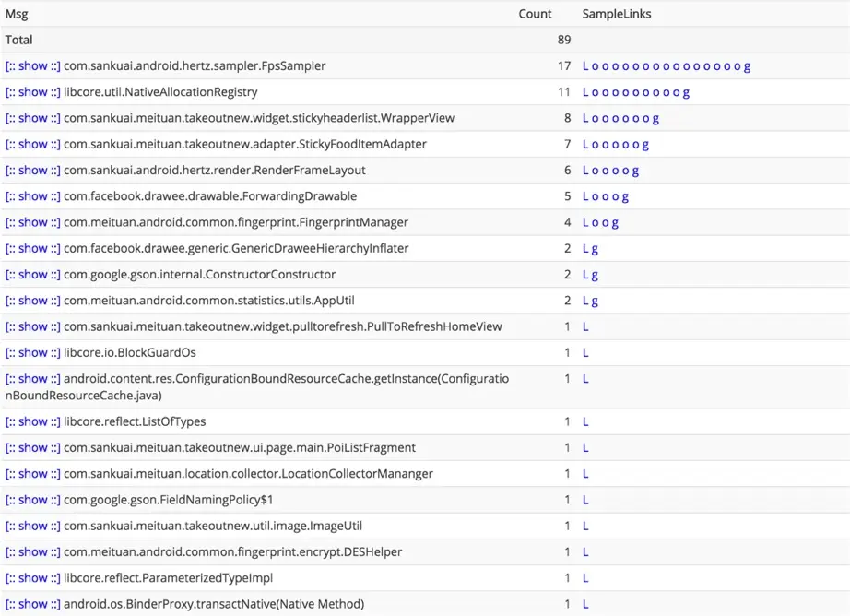The image size is (850, 616).
Task: Show details for LocationCollectorMananger row
Action: (x=32, y=474)
